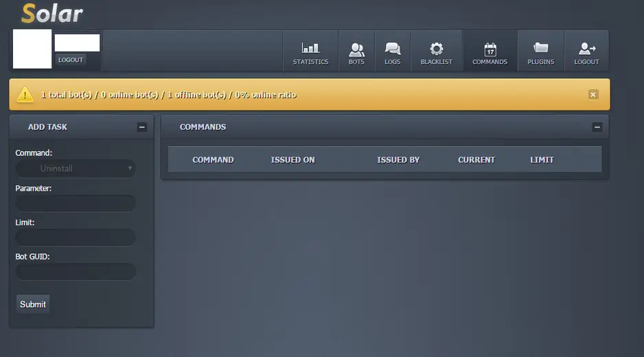Click the yellow warning triangle icon

[25, 95]
